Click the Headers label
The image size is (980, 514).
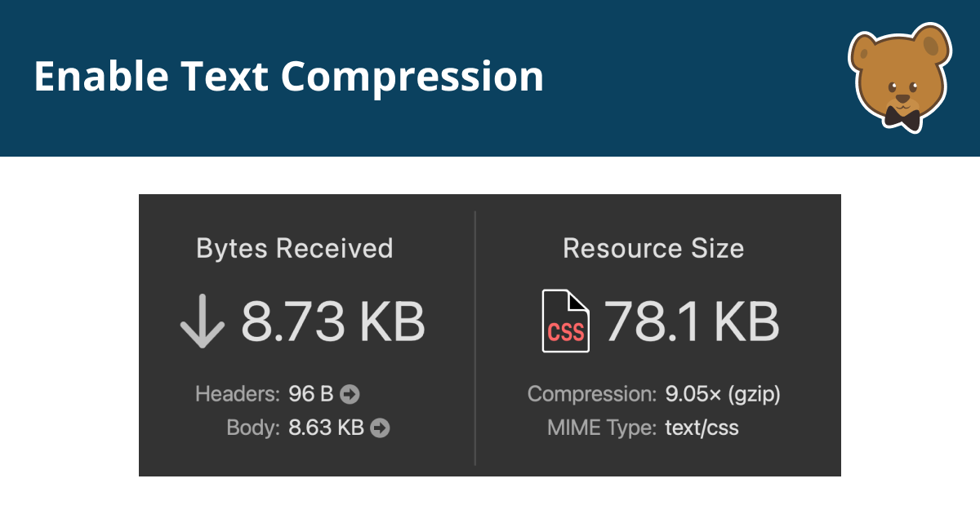pos(238,395)
